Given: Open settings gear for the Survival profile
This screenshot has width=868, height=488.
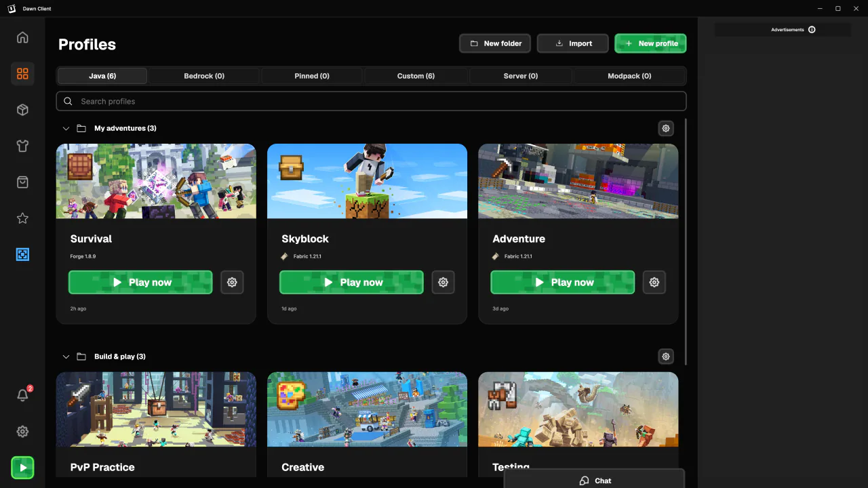Looking at the screenshot, I should (x=232, y=283).
